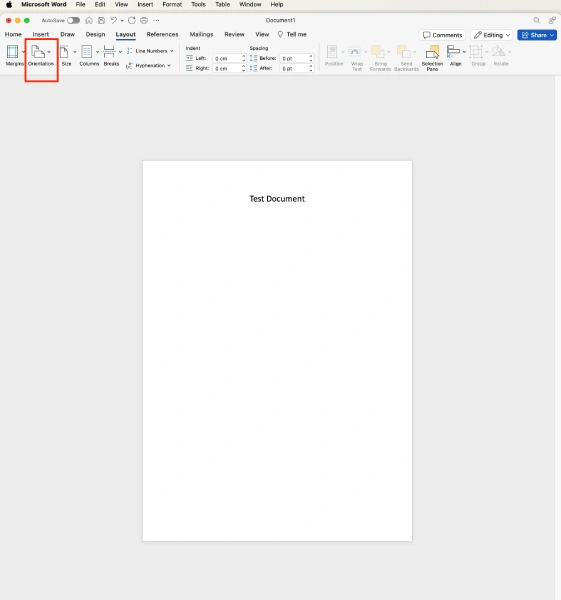
Task: Expand the Orientation dropdown arrow
Action: coord(49,52)
